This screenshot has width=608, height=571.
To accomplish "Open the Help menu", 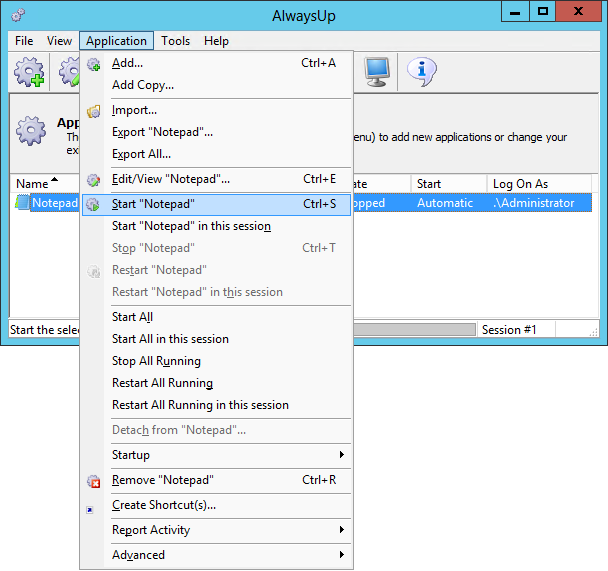I will coord(216,41).
